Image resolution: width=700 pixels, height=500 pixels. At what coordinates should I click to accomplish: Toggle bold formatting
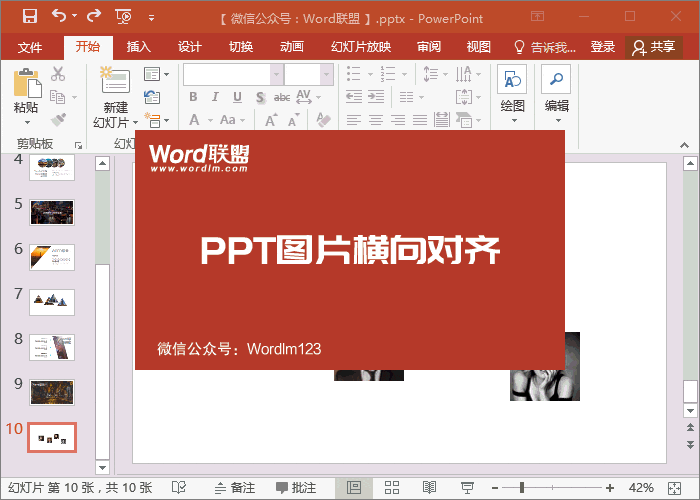click(193, 96)
